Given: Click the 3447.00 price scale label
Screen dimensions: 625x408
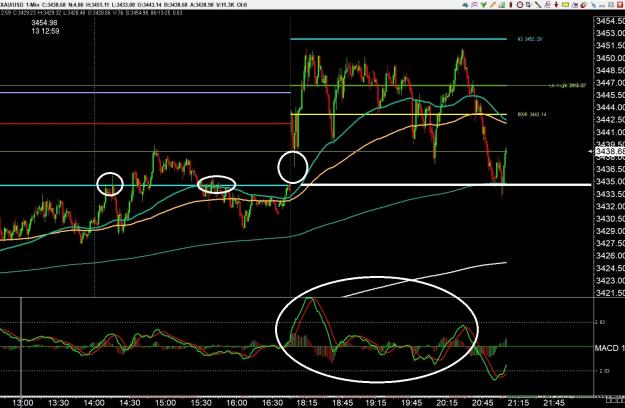Looking at the screenshot, I should pyautogui.click(x=610, y=82).
